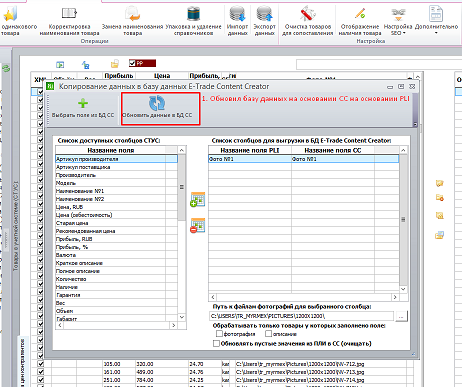Open Очистка товаров для сопоставления tool
Screen dimensions: 462x387
click(x=307, y=21)
